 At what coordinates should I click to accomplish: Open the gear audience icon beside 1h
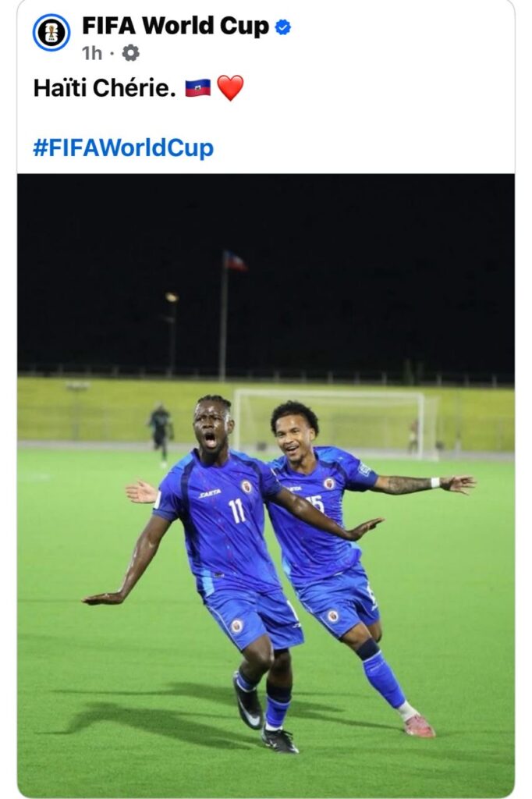click(x=130, y=53)
